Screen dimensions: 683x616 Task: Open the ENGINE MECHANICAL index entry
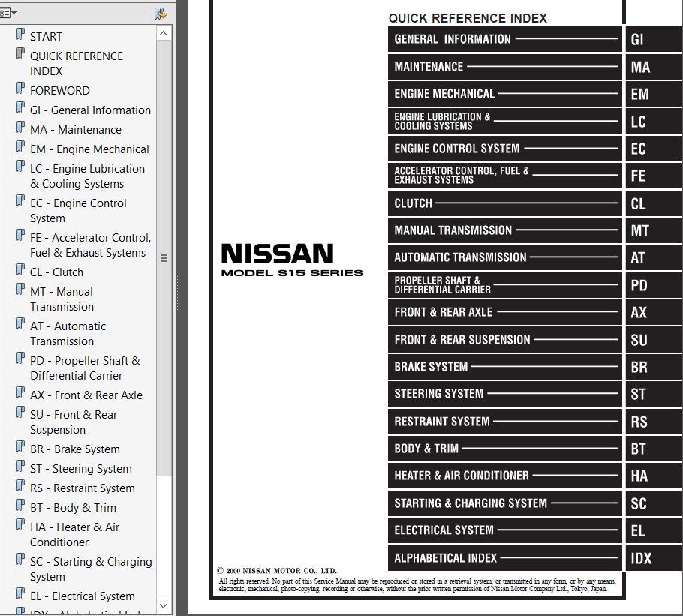[x=505, y=94]
